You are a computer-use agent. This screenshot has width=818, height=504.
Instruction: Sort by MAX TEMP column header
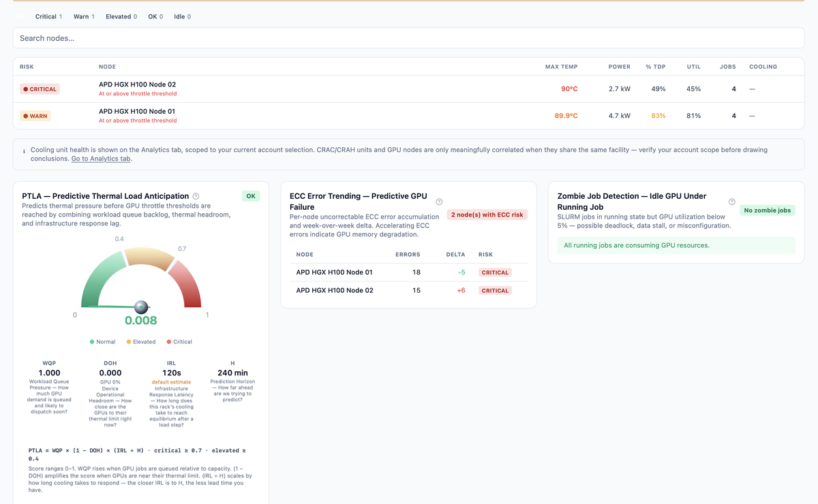(561, 67)
